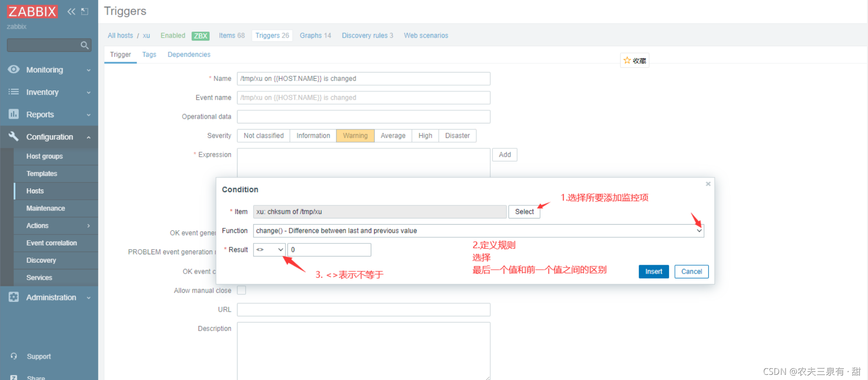Set severity to Not classified

(x=263, y=136)
